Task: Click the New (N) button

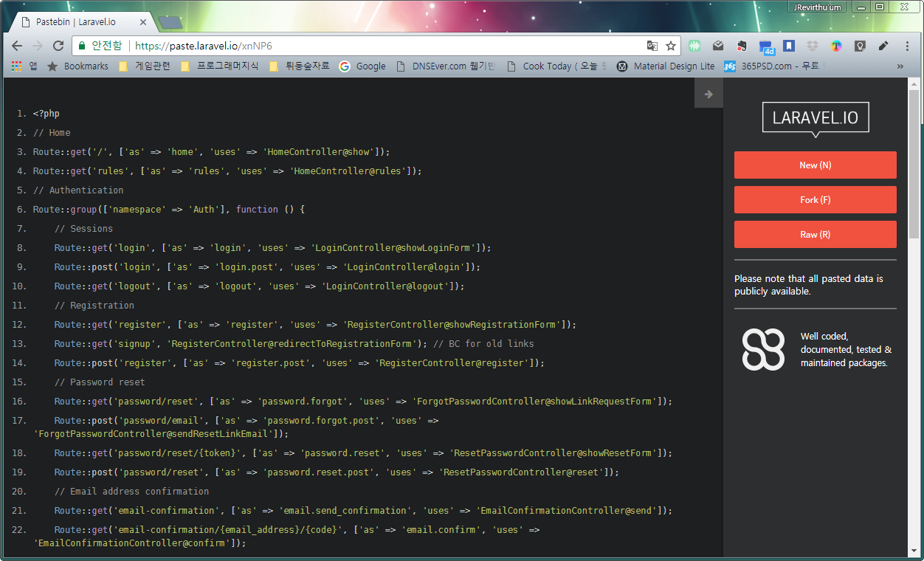Action: [815, 165]
